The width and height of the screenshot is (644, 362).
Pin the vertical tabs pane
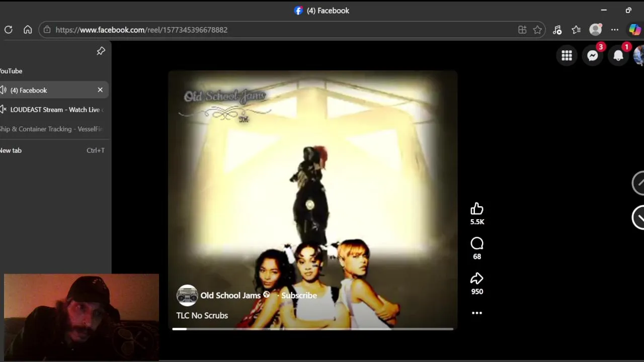101,51
